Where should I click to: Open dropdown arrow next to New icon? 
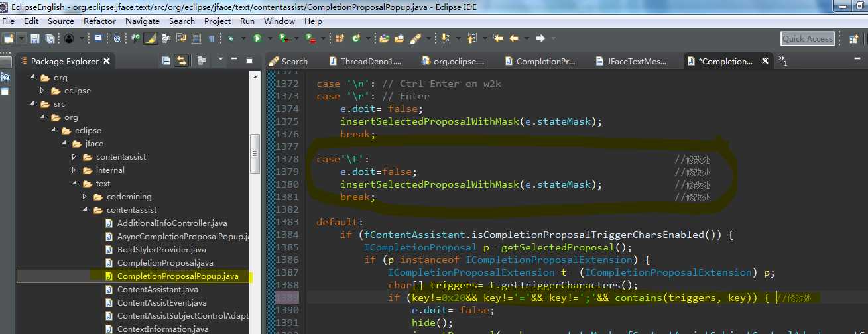click(x=22, y=38)
